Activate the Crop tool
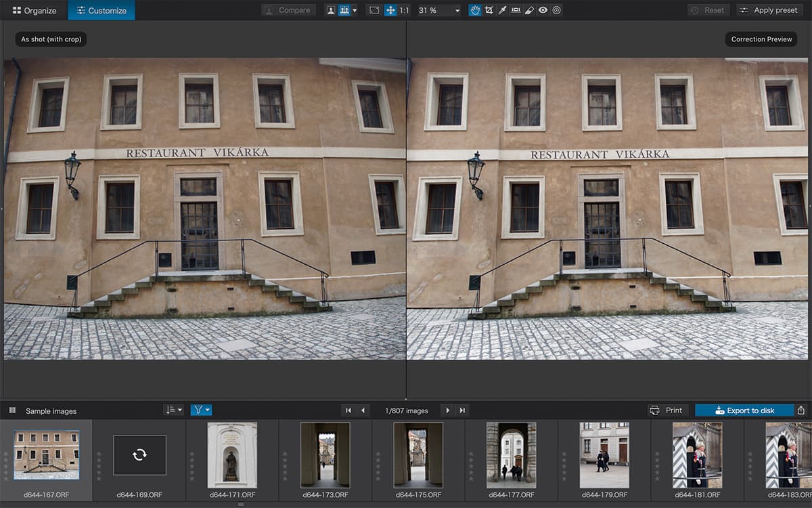 [x=489, y=10]
